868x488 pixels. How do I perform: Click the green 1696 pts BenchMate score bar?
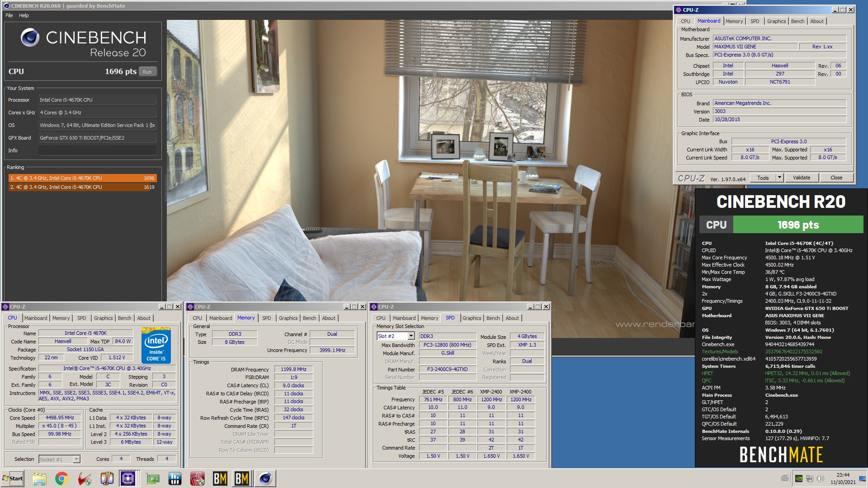tap(798, 225)
